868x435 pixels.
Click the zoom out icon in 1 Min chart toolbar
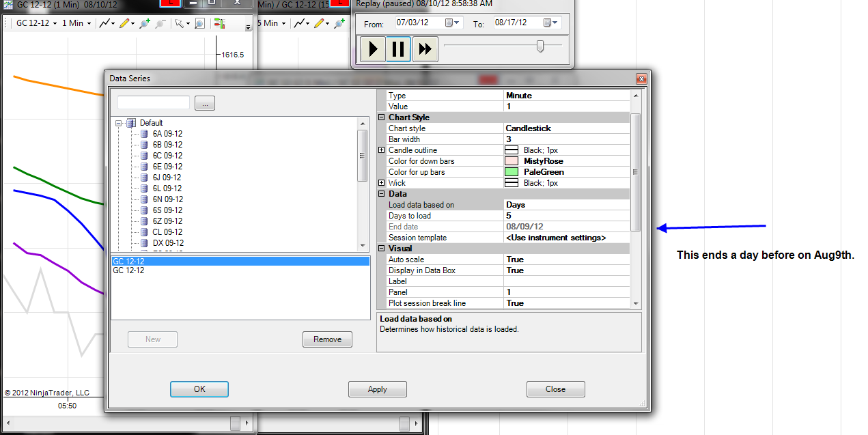(x=160, y=23)
